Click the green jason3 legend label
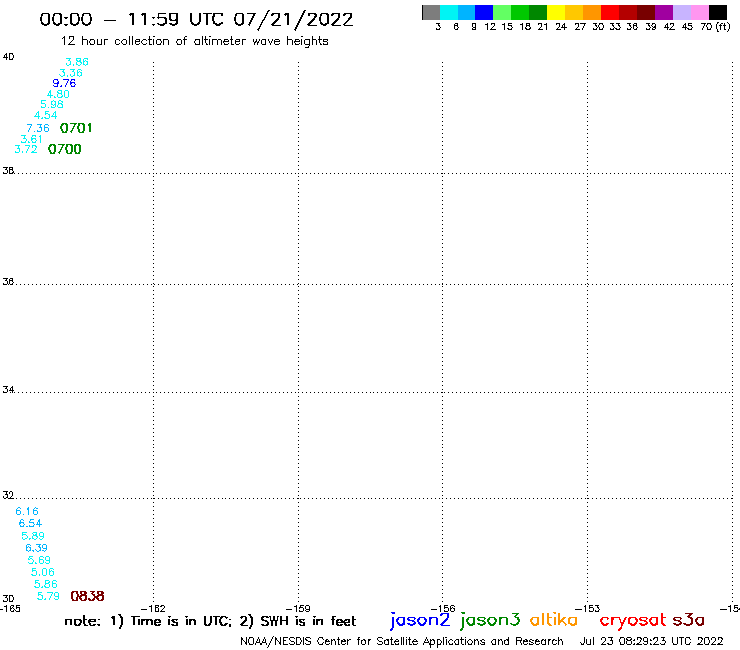This screenshot has height=650, width=740. [x=490, y=620]
